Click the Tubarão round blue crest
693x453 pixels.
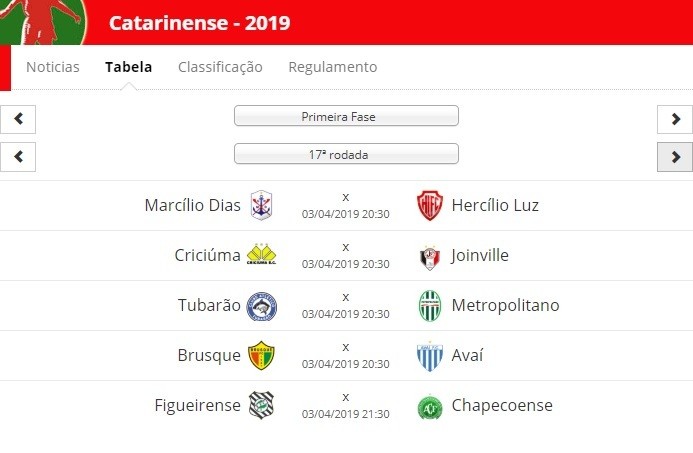coord(262,306)
